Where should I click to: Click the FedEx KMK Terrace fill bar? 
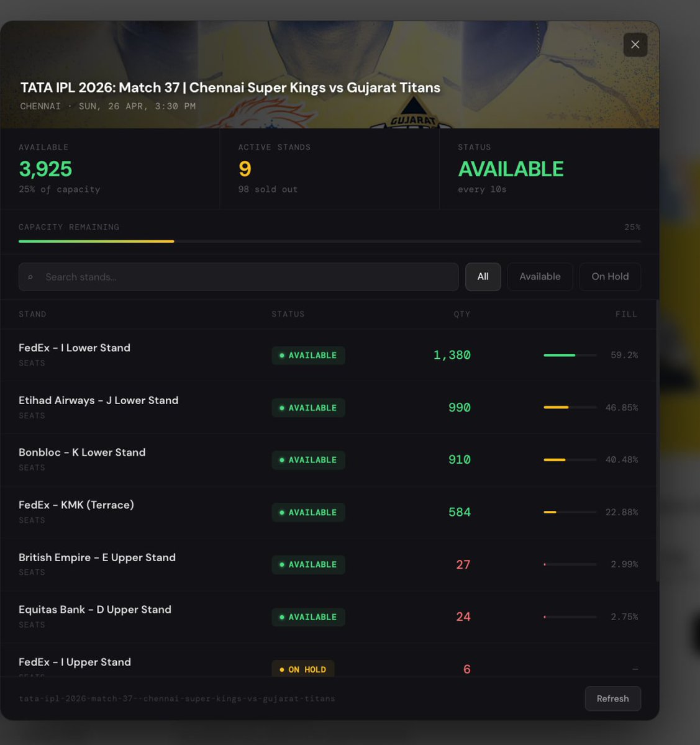point(570,512)
